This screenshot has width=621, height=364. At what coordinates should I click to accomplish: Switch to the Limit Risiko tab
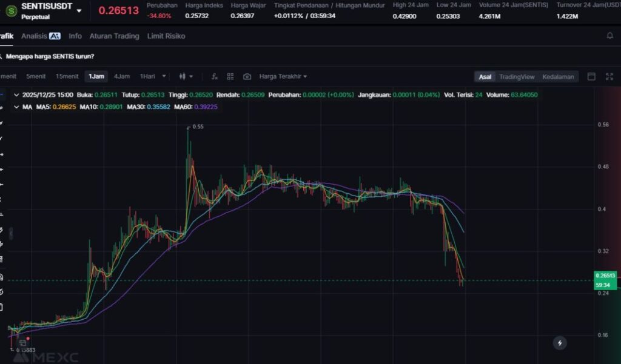coord(166,36)
